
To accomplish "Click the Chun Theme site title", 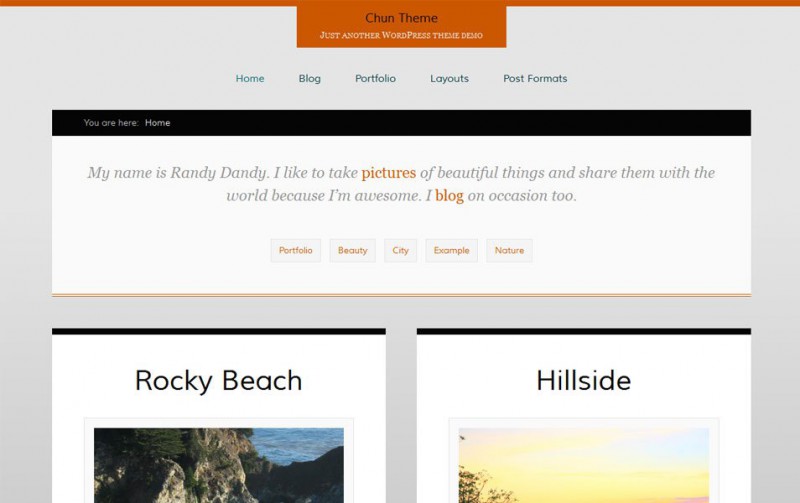I will tap(401, 18).
